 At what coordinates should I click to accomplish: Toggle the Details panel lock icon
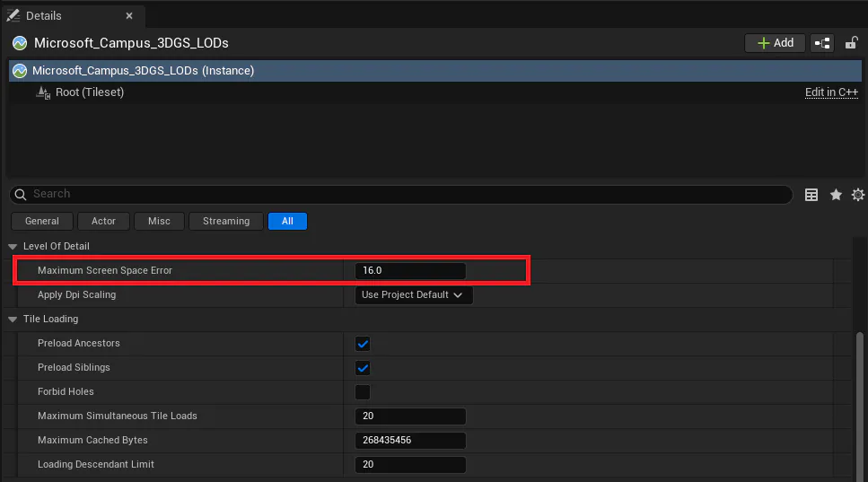[851, 42]
